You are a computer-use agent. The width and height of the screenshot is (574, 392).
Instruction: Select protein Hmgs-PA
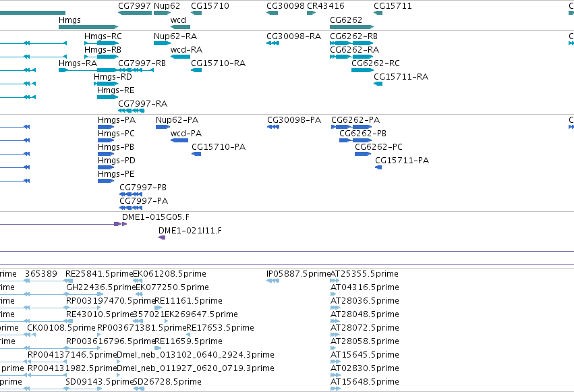pos(106,127)
